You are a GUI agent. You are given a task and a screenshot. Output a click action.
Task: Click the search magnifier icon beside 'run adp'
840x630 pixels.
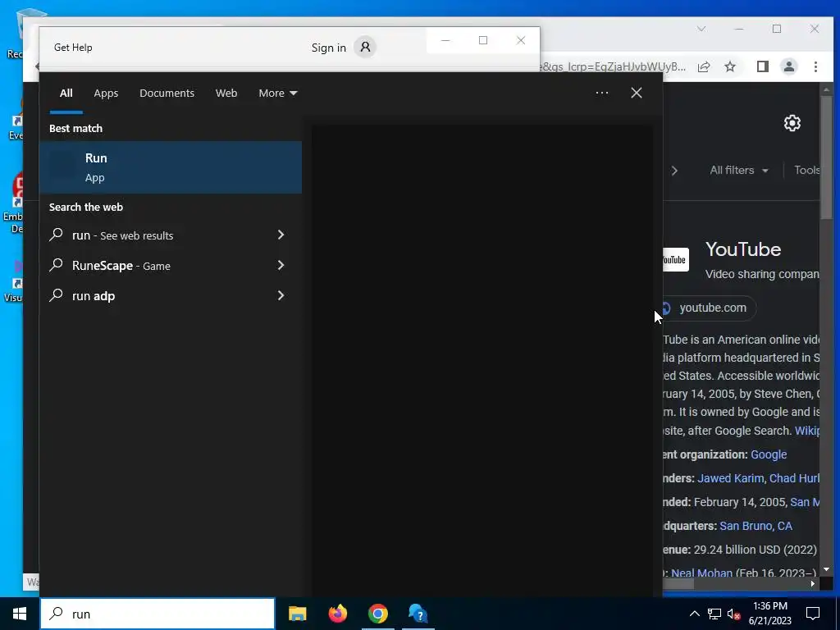click(57, 295)
